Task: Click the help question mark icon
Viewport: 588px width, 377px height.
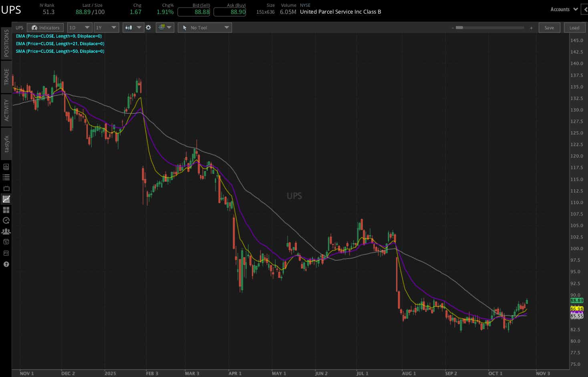Action: [x=6, y=264]
